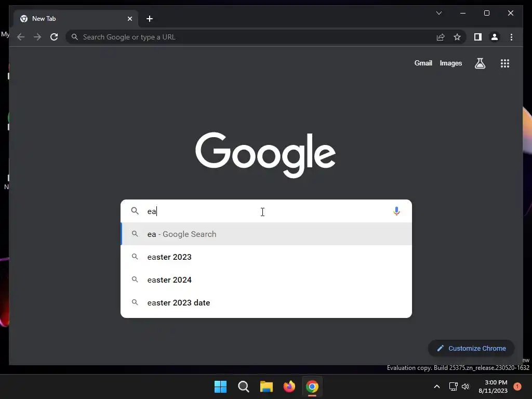Click search magnifier icon in search box
The height and width of the screenshot is (399, 532).
coord(135,211)
